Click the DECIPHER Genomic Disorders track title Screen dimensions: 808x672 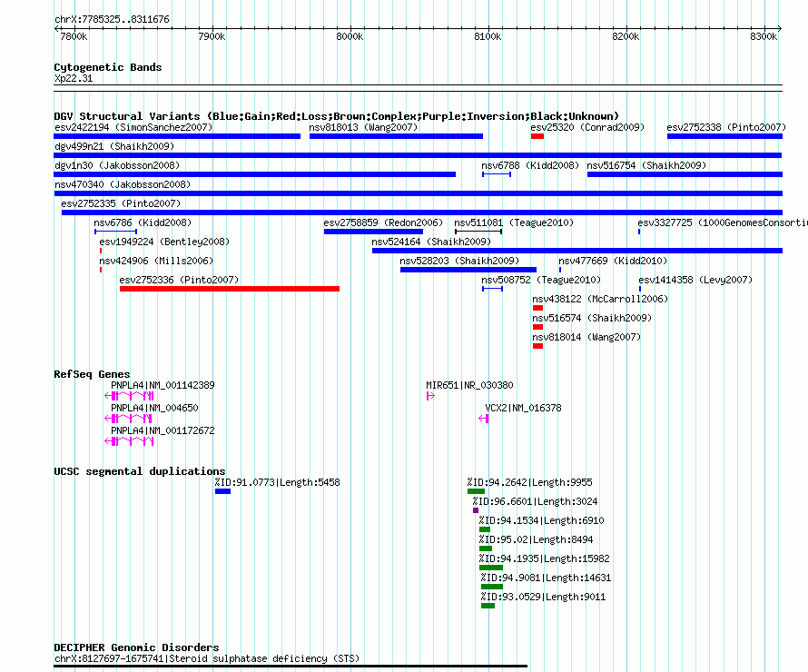136,647
